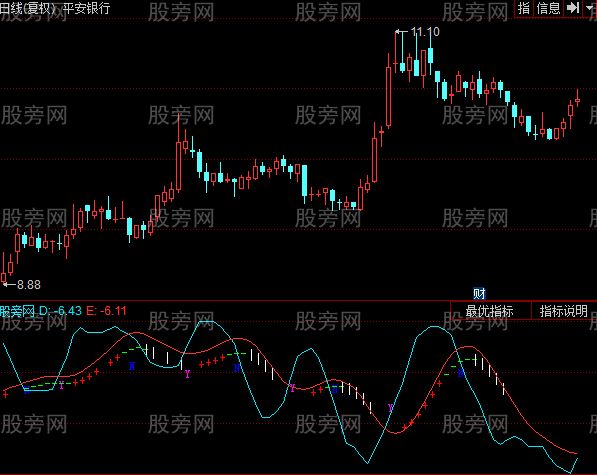Click the 8.88 low price label
Viewport: 597px width, 475px height.
[29, 285]
